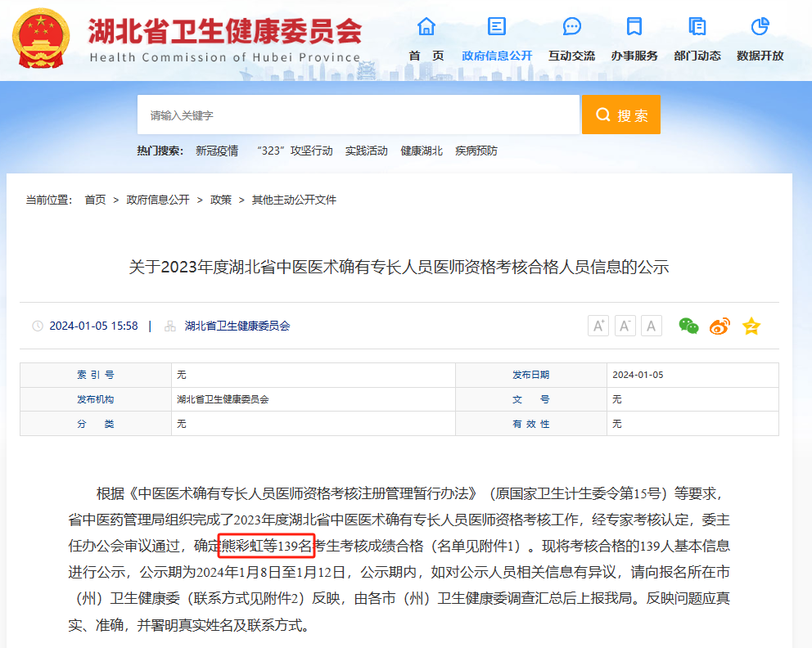812x648 pixels.
Task: Click the government information disclosure document icon
Action: tap(497, 26)
